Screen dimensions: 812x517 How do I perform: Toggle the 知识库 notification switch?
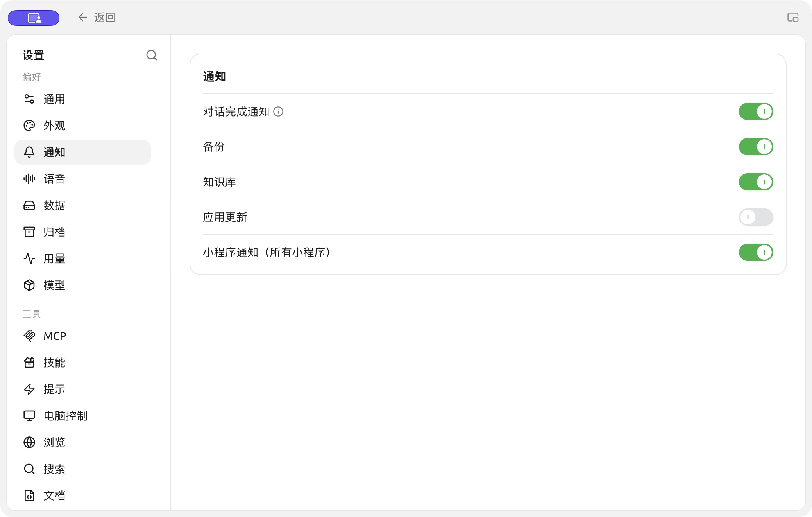(x=756, y=182)
